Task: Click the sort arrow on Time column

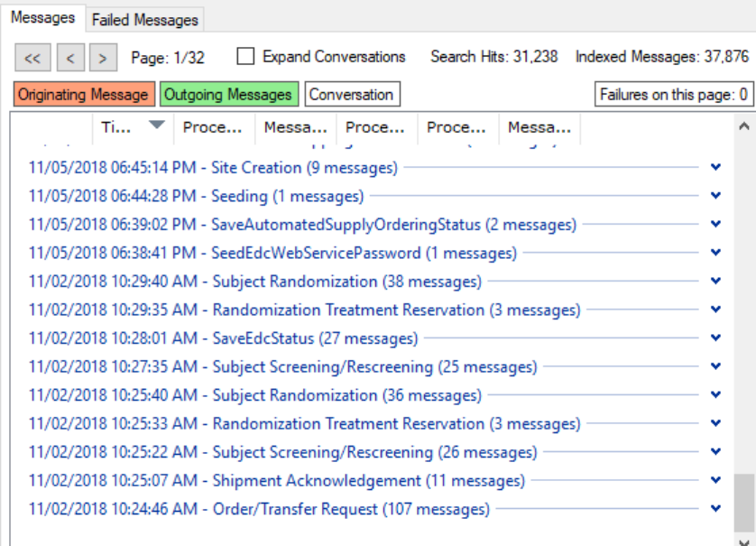Action: pyautogui.click(x=157, y=125)
